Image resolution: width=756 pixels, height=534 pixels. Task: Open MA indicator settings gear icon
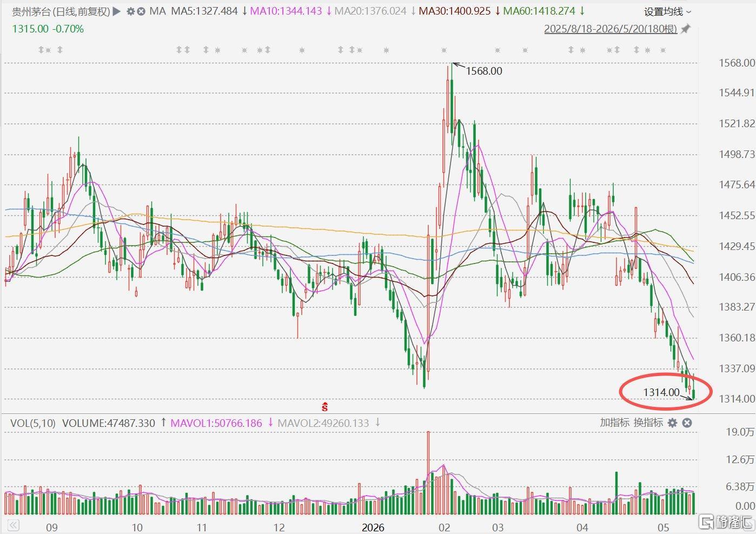click(x=130, y=11)
